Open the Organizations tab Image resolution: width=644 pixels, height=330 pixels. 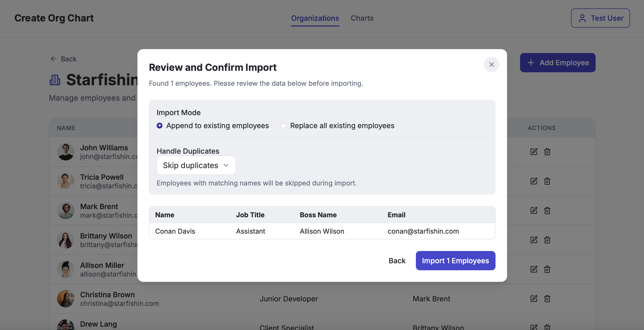tap(315, 18)
